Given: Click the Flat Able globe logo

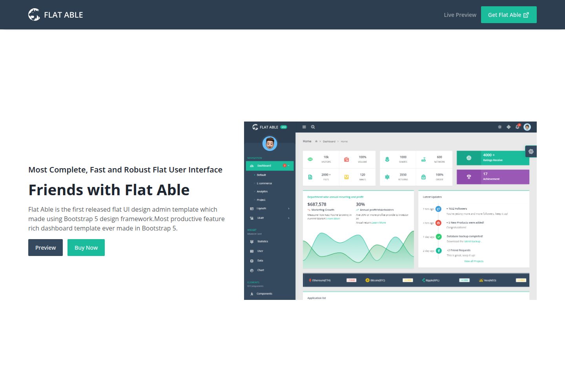Looking at the screenshot, I should click(x=34, y=15).
